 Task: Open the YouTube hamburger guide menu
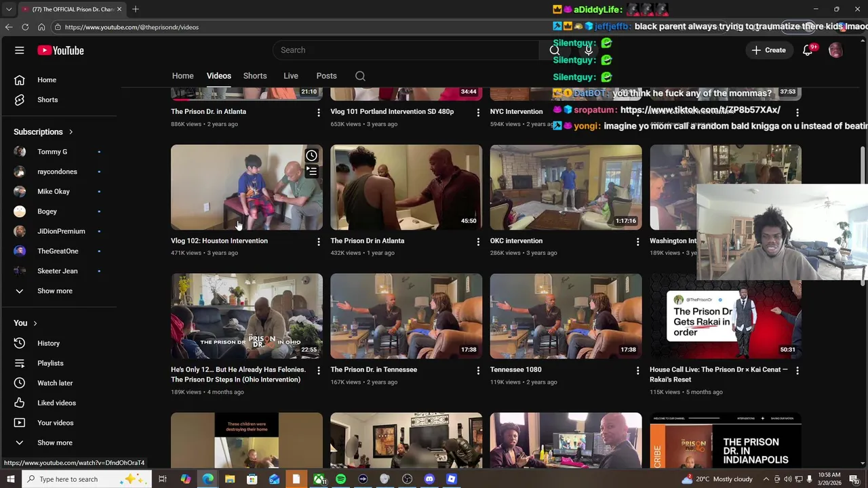click(19, 50)
